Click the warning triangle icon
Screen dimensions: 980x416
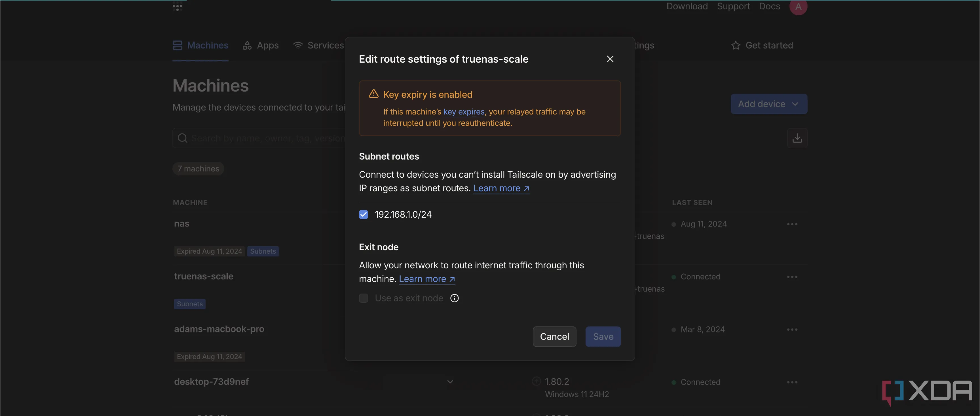[373, 94]
